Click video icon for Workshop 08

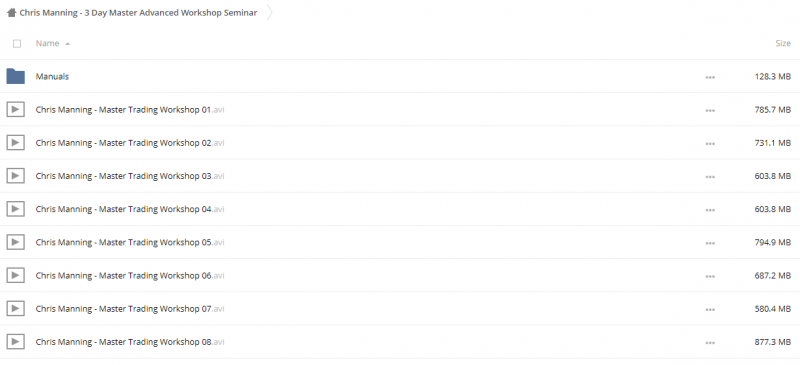tap(15, 342)
